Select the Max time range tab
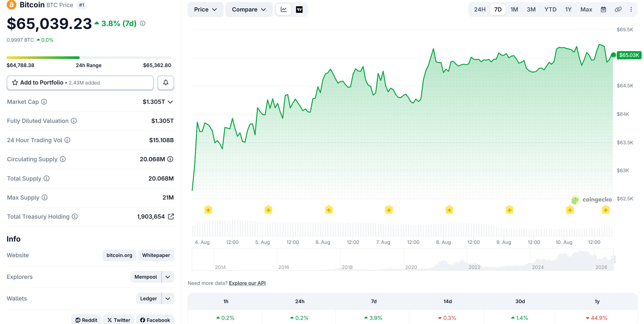 click(x=586, y=10)
